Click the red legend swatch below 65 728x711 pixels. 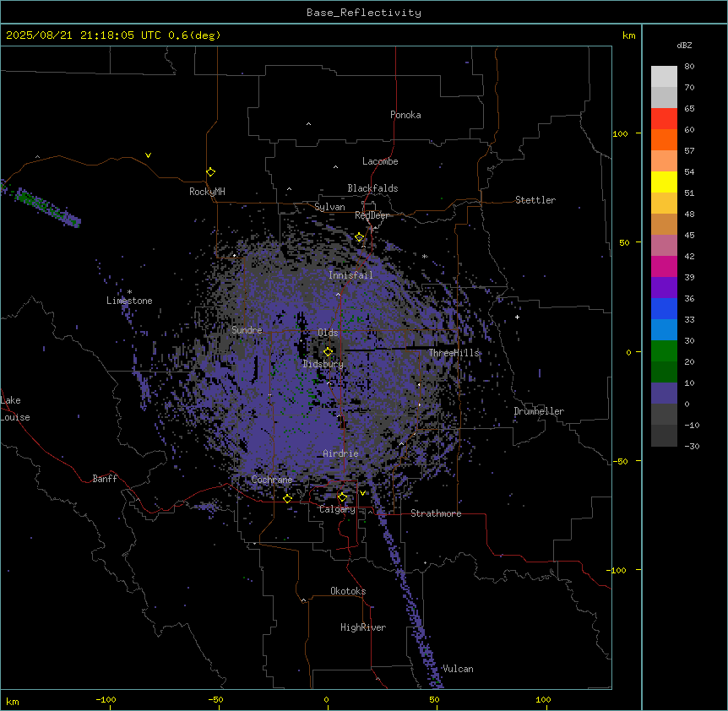[x=664, y=119]
